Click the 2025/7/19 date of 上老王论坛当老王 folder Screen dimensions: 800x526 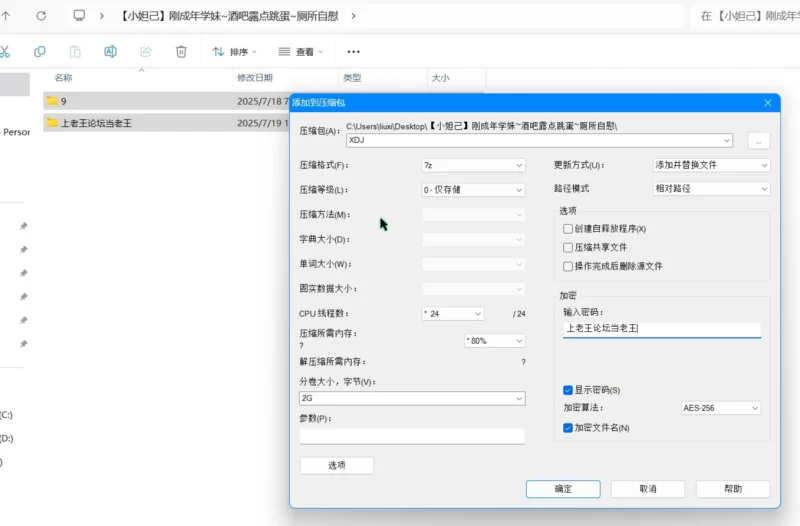(x=263, y=123)
